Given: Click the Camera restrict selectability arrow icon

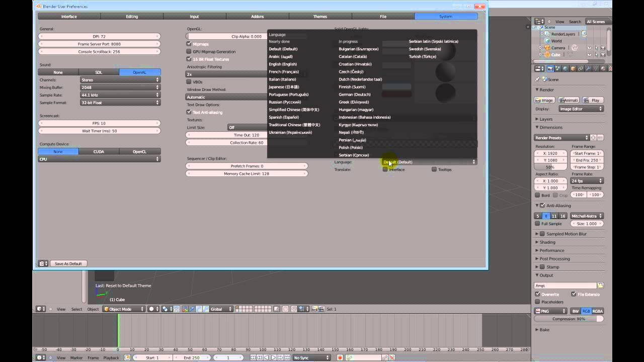Looking at the screenshot, I should pos(596,48).
